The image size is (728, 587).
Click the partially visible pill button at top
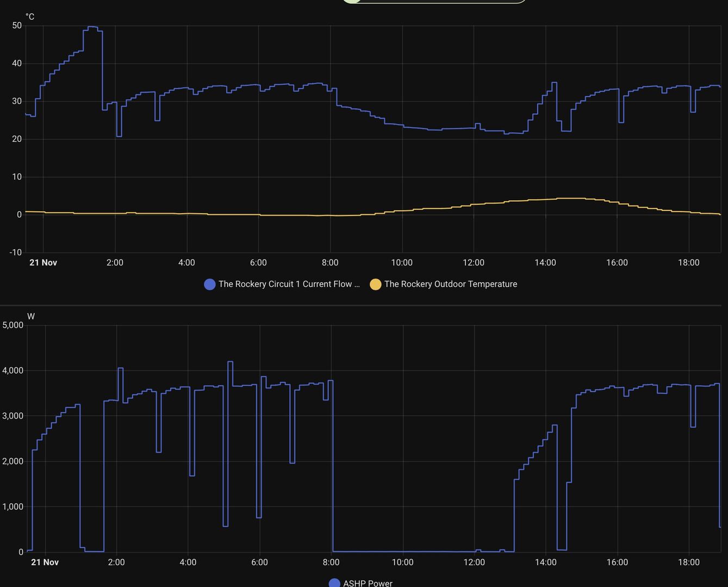pyautogui.click(x=433, y=2)
